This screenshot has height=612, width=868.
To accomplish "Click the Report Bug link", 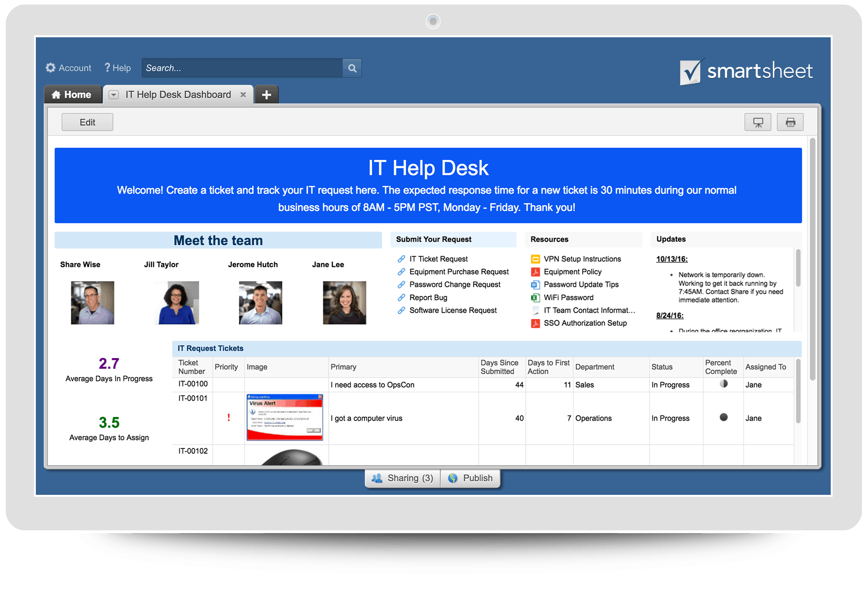I will click(428, 297).
